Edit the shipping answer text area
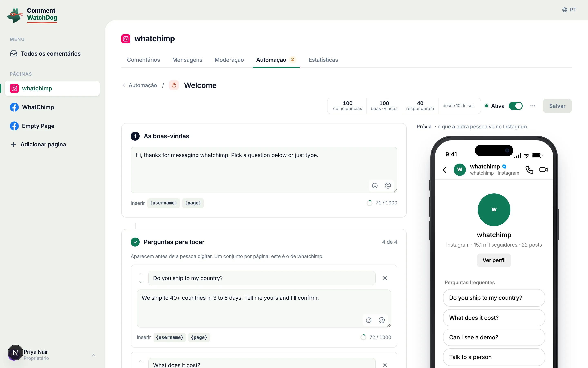This screenshot has height=368, width=588. (264, 308)
